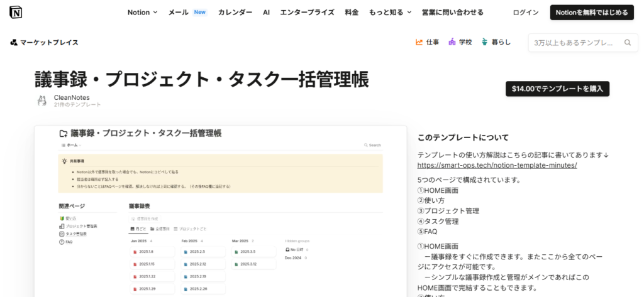Screen dimensions: 644x297
Task: Click the このテンプレートについて heading
Action: pos(463,138)
